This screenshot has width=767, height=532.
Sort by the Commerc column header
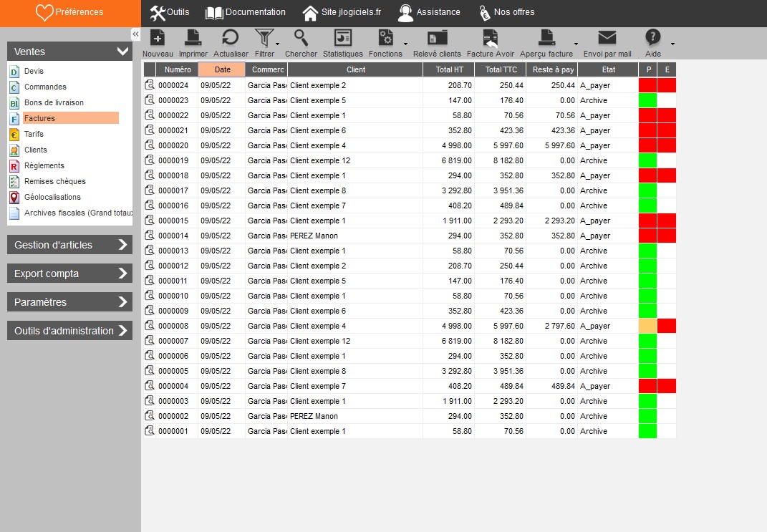(x=267, y=69)
